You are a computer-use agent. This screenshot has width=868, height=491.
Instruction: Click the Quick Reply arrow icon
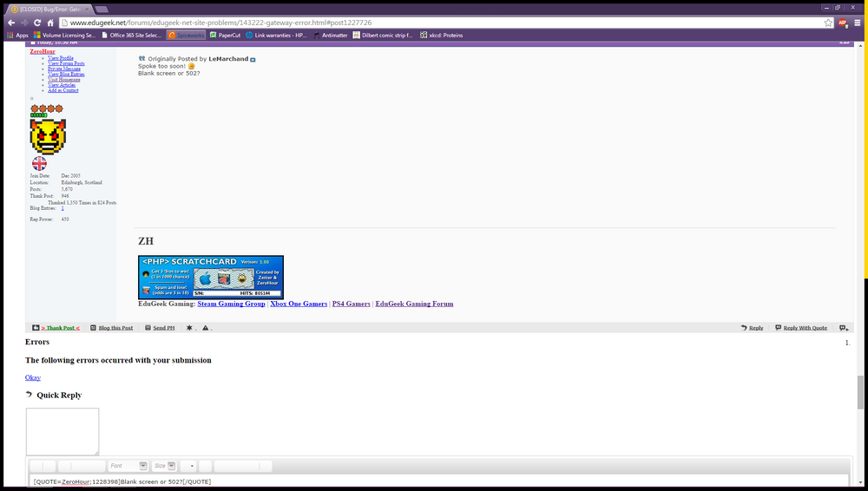pyautogui.click(x=29, y=394)
